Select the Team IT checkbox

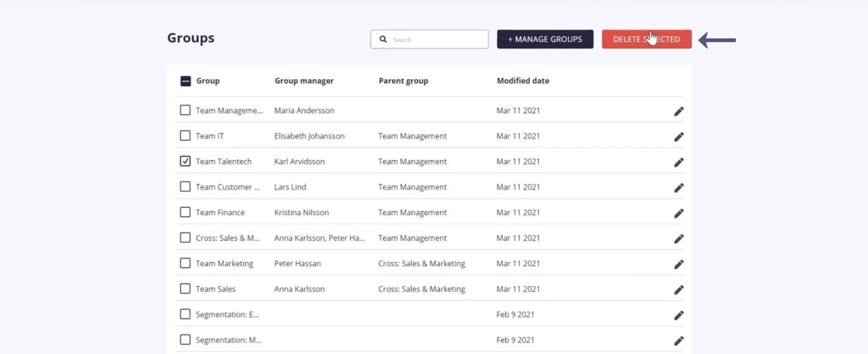(185, 136)
